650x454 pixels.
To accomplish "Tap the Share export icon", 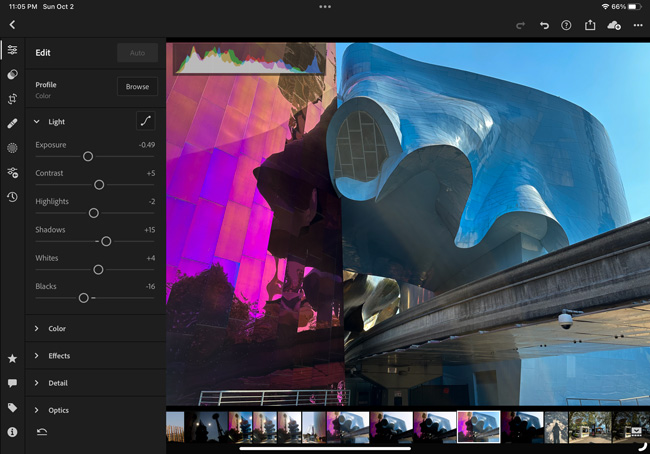I will tap(590, 25).
